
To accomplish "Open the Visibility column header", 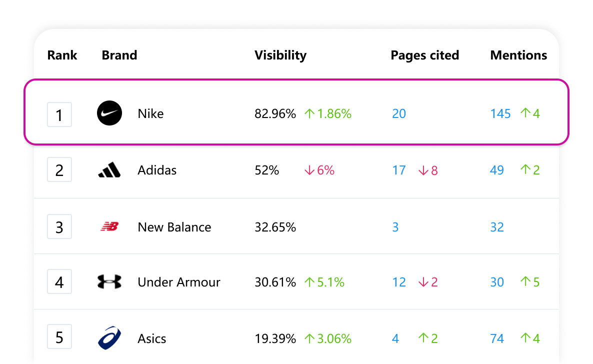I will 280,55.
